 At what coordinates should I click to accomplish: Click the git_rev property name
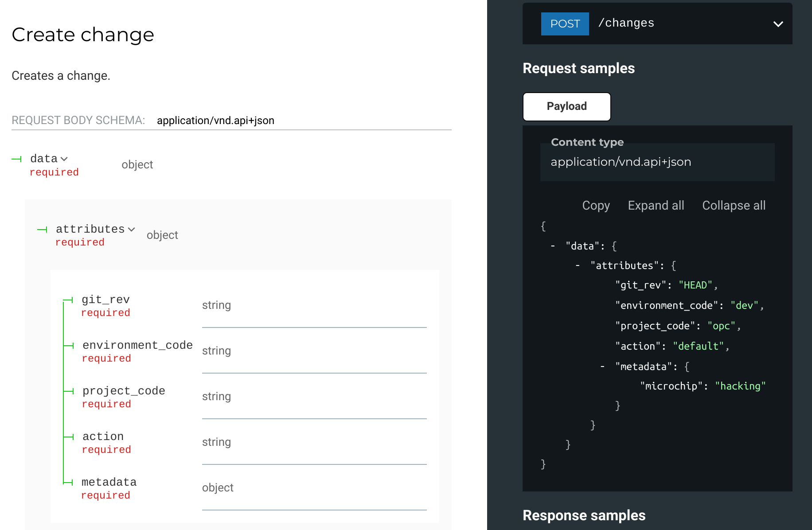coord(105,300)
